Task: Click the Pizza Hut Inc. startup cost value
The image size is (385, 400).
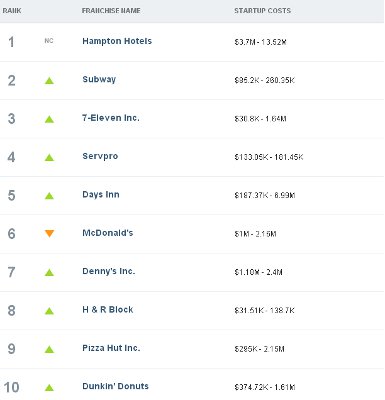Action: (x=259, y=349)
